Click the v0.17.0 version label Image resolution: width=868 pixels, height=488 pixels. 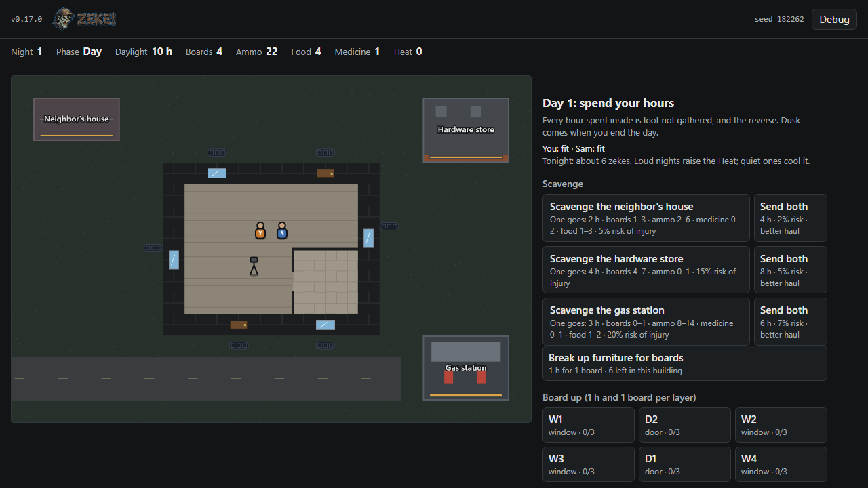(26, 19)
